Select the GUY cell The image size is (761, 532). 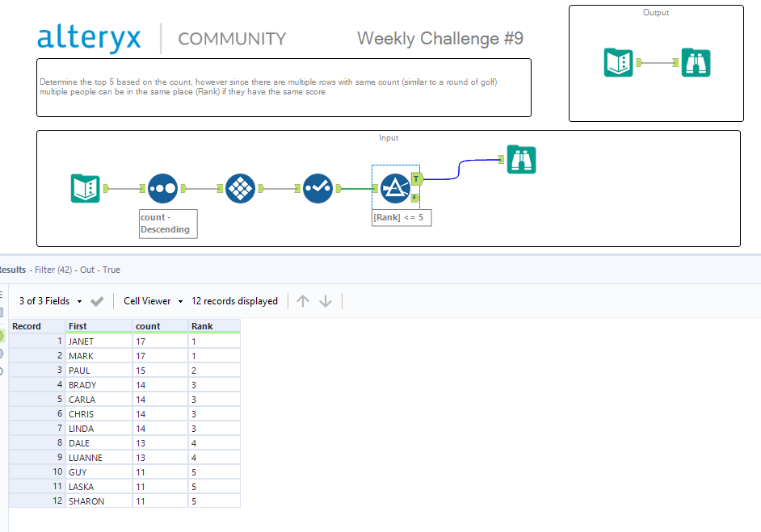(x=99, y=472)
